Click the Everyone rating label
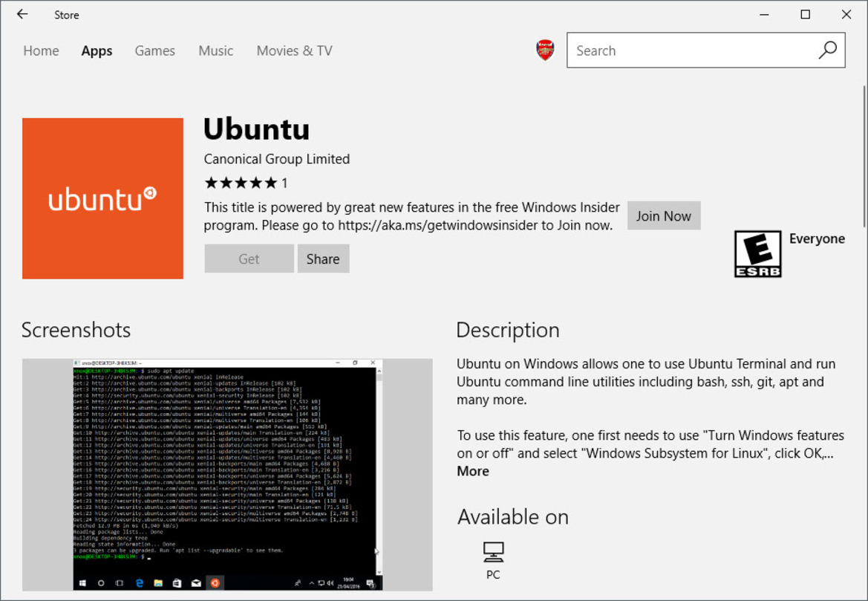This screenshot has width=868, height=601. pos(817,238)
